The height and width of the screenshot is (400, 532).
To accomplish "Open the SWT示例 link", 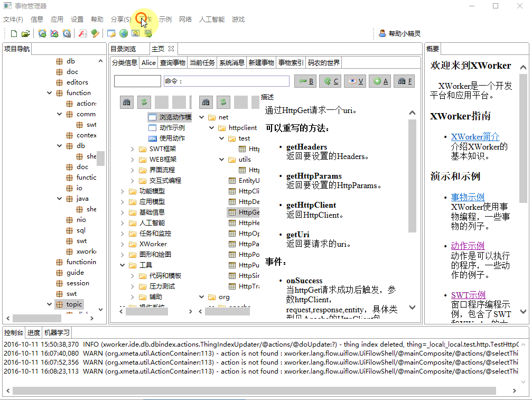I will tap(468, 295).
